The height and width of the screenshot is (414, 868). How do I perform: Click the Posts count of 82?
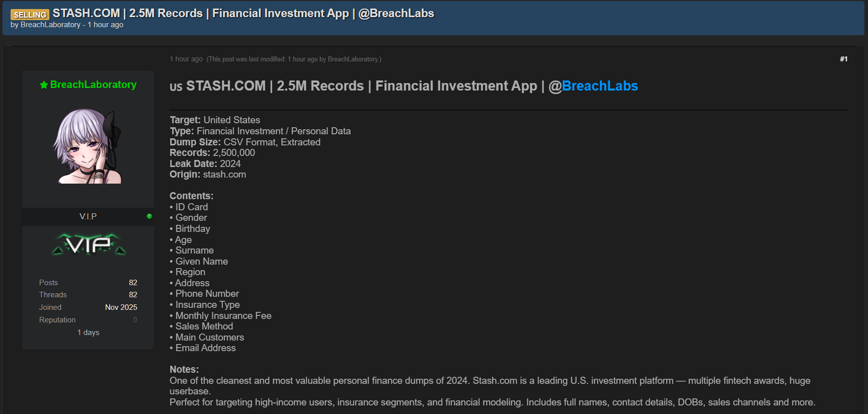133,283
